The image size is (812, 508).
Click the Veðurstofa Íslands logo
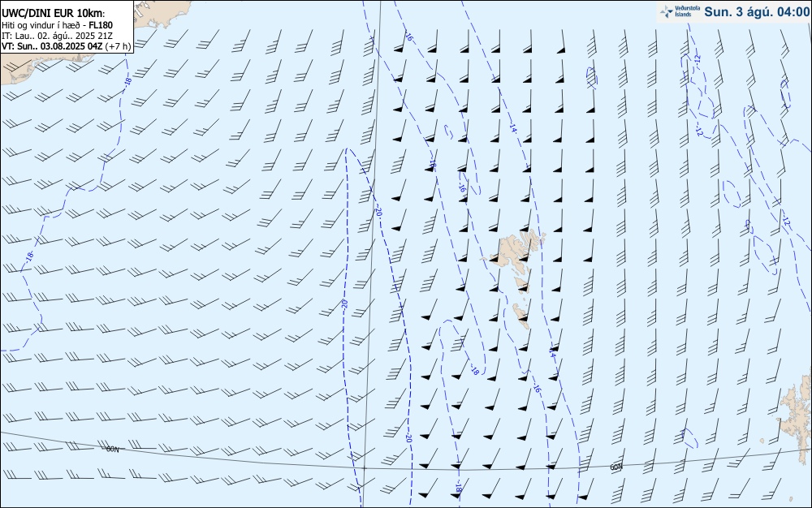(680, 11)
